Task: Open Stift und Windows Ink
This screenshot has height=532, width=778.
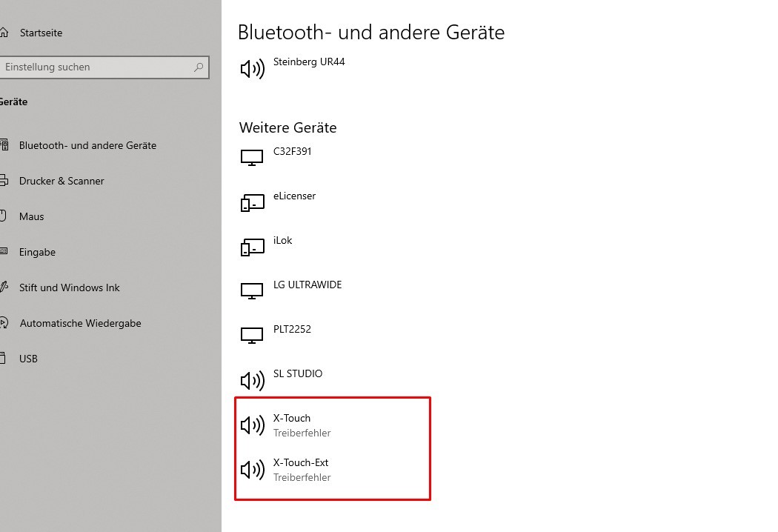Action: [x=70, y=287]
